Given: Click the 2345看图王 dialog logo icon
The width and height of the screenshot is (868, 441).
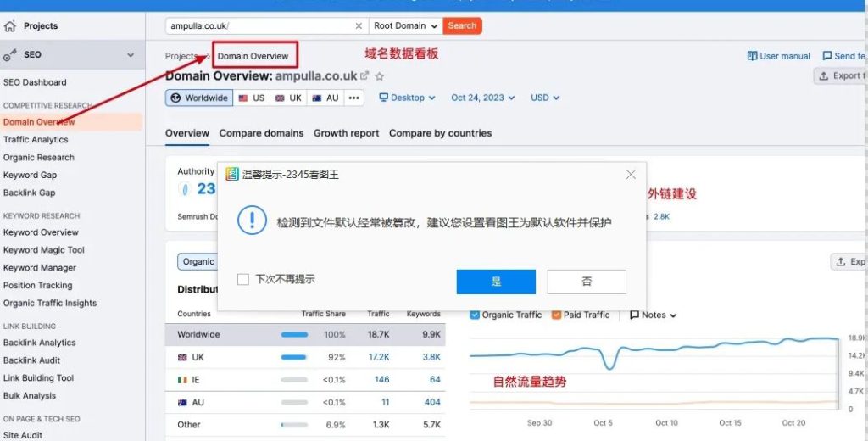Looking at the screenshot, I should point(232,174).
